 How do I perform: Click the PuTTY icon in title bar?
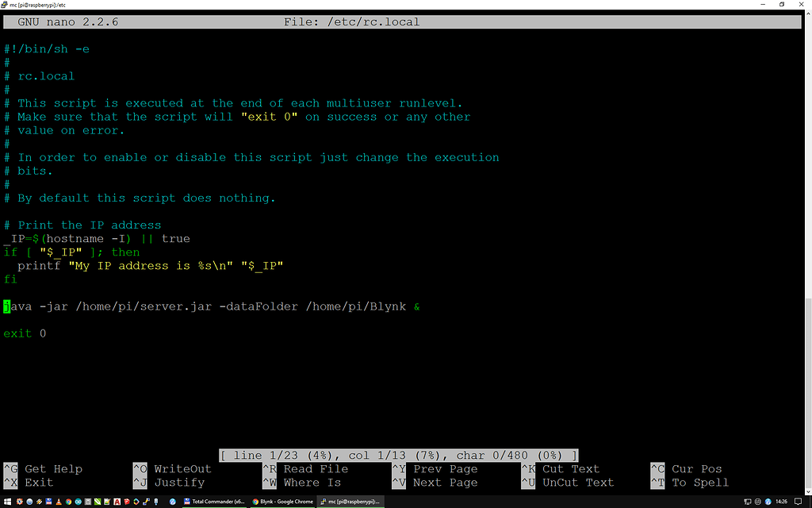pyautogui.click(x=4, y=4)
